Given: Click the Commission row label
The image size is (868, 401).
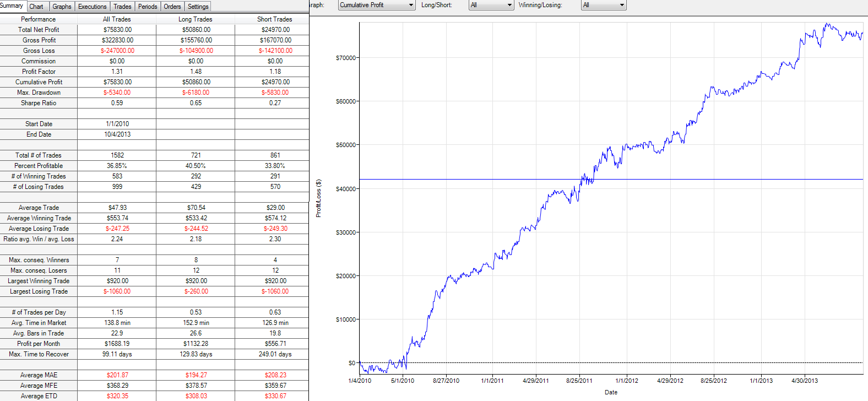Looking at the screenshot, I should tap(39, 61).
